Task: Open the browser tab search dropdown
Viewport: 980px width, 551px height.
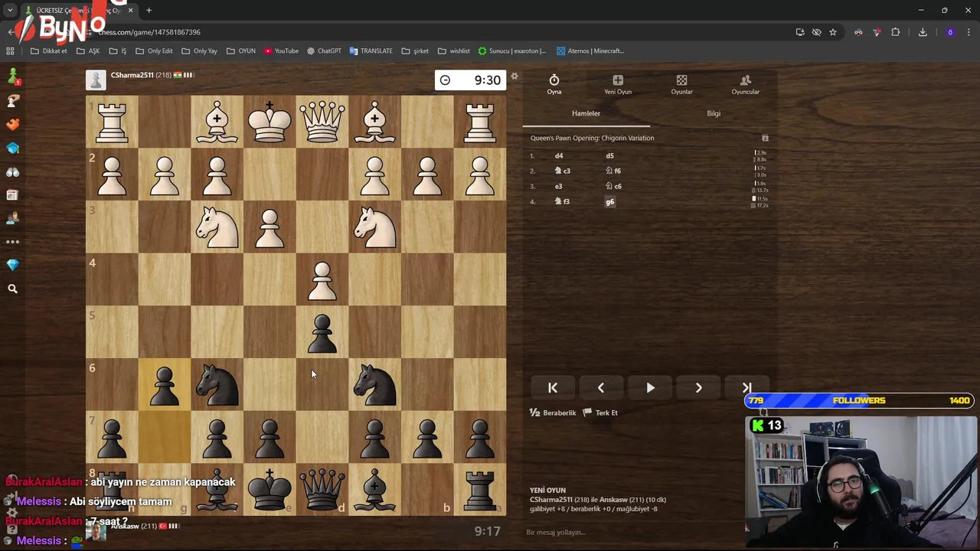Action: [x=10, y=11]
